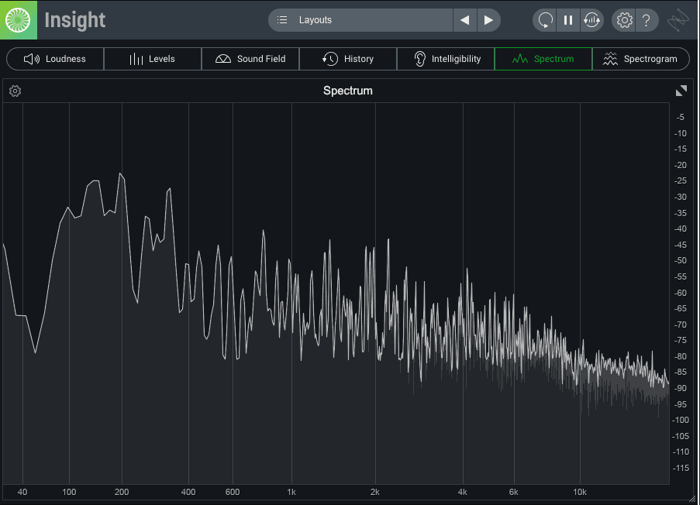Click the 1k frequency axis label
The width and height of the screenshot is (700, 505).
click(291, 492)
